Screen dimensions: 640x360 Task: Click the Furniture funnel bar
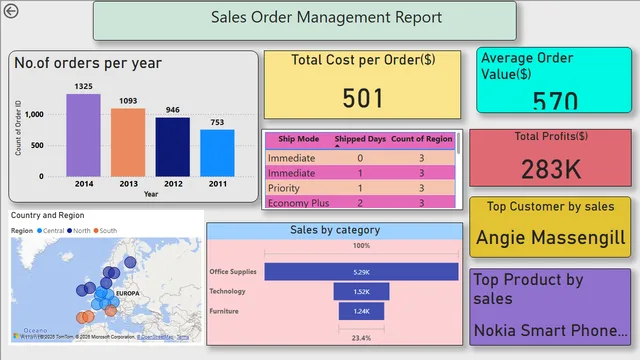tap(361, 311)
